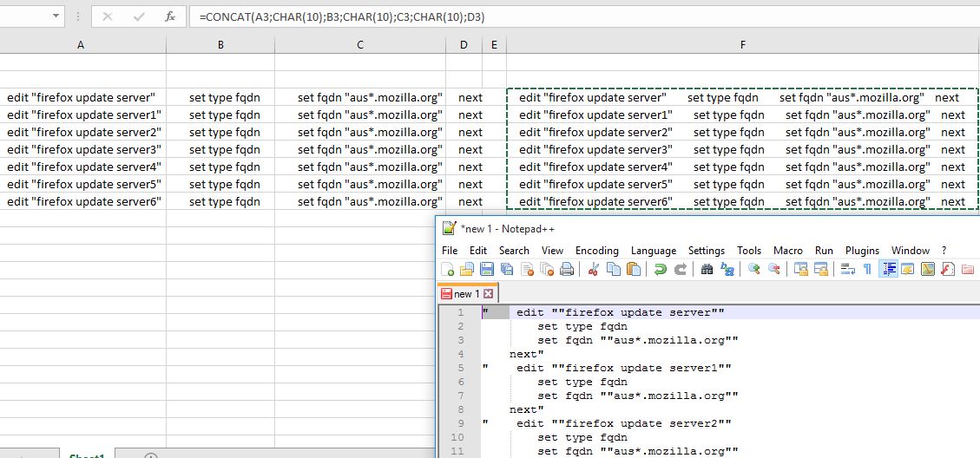Select column A cell 'edit "firefox update server6"'
The width and height of the screenshot is (980, 458).
(83, 201)
